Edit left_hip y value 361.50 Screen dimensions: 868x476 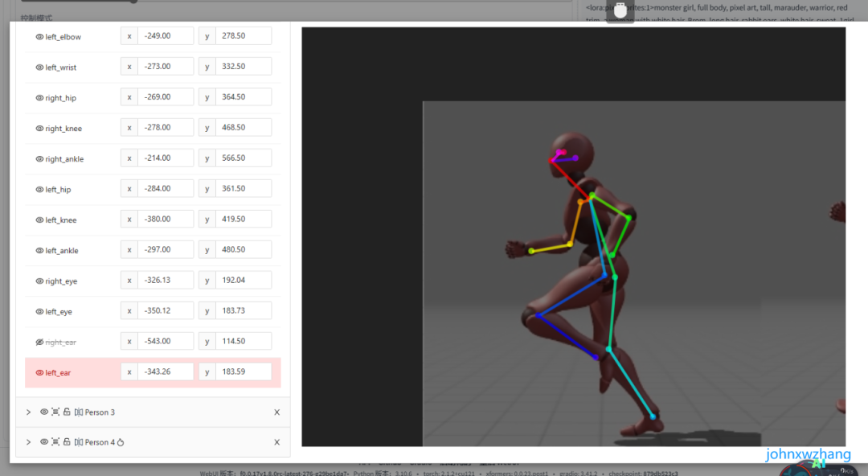pyautogui.click(x=243, y=188)
